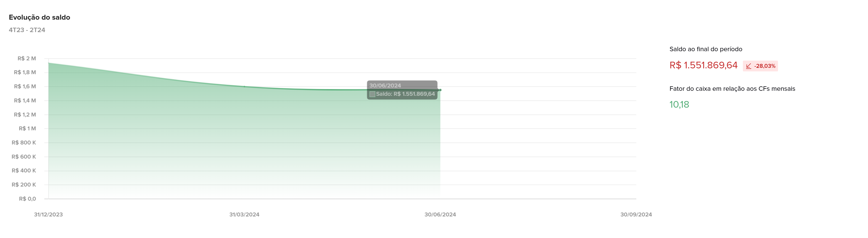Click the tooltip's "Saldo: R$ 1.551.869,64" text

[x=405, y=94]
